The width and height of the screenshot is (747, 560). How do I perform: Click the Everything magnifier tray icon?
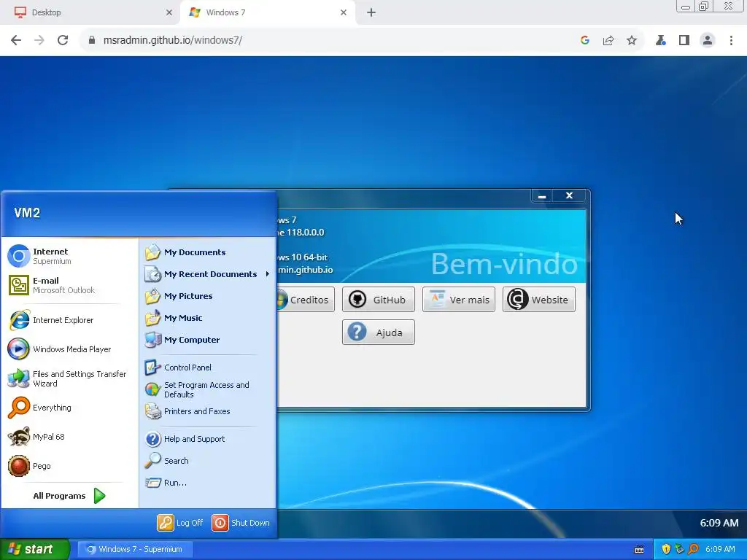(693, 549)
